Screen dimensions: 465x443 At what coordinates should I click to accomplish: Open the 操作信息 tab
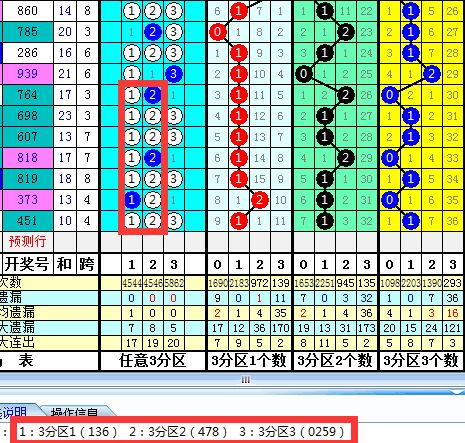[74, 412]
